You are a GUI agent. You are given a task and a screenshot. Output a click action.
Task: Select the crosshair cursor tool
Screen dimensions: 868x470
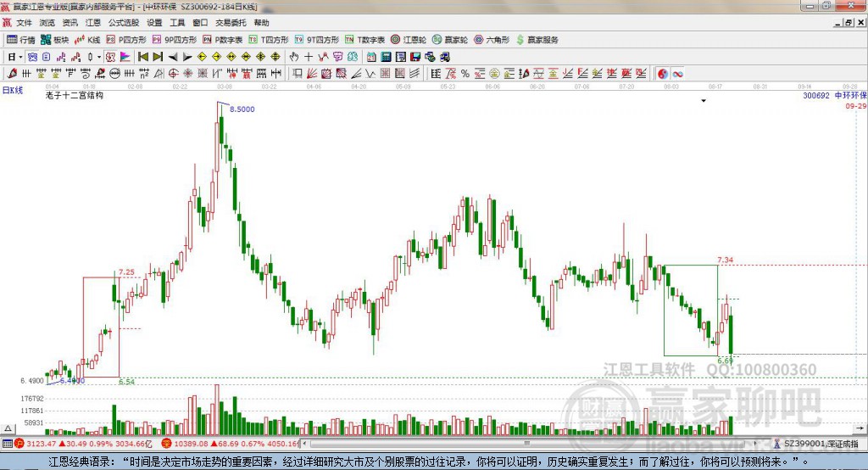tap(309, 57)
